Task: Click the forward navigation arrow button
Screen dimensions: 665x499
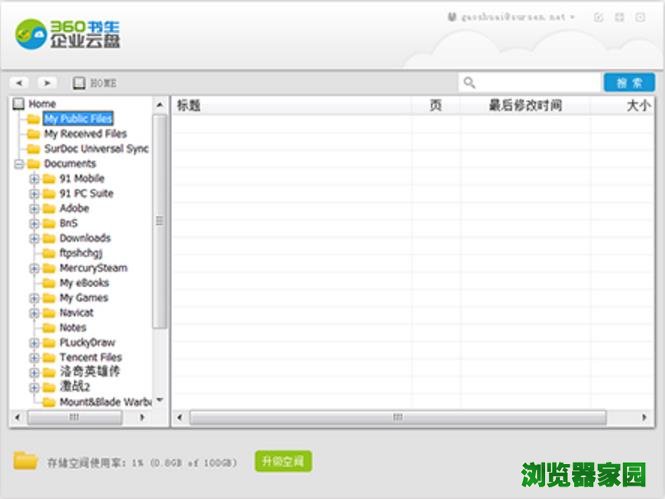Action: coord(47,83)
